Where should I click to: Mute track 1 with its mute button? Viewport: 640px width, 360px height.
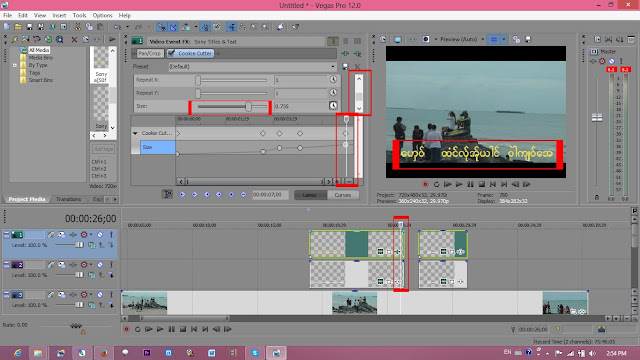(x=100, y=235)
